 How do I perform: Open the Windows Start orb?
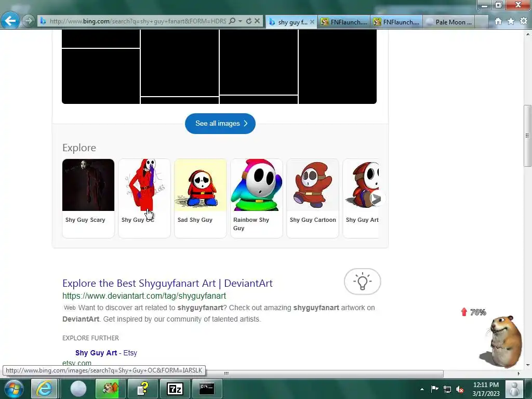14,389
